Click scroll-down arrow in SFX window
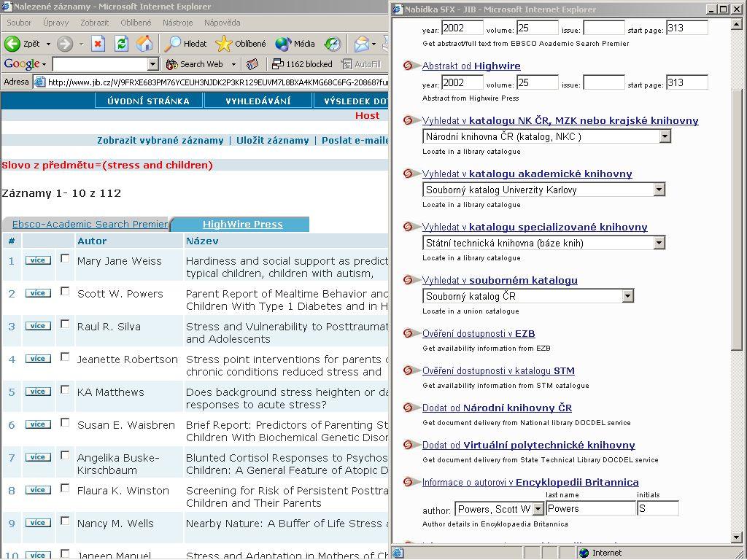747x560 pixels. click(737, 537)
